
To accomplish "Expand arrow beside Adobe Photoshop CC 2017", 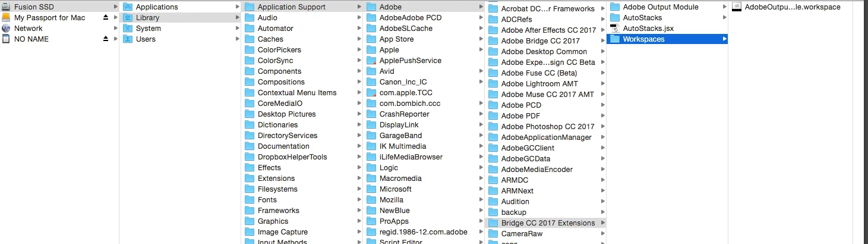I will click(602, 127).
